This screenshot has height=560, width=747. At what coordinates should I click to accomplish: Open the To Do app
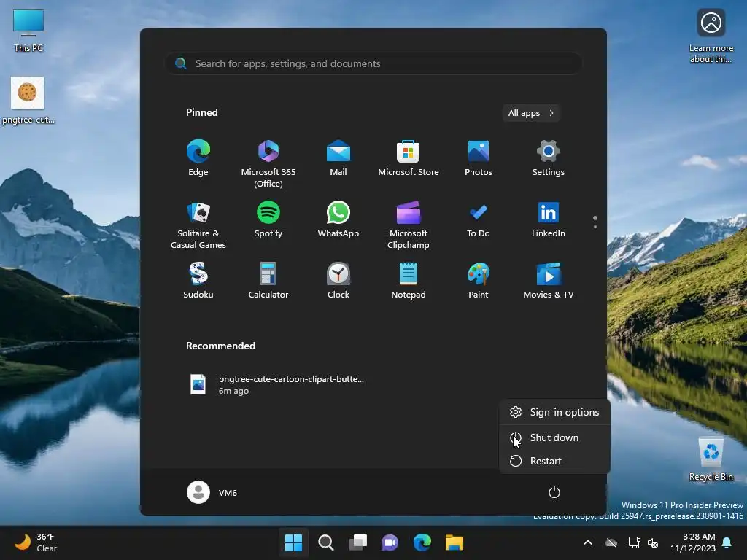[479, 219]
